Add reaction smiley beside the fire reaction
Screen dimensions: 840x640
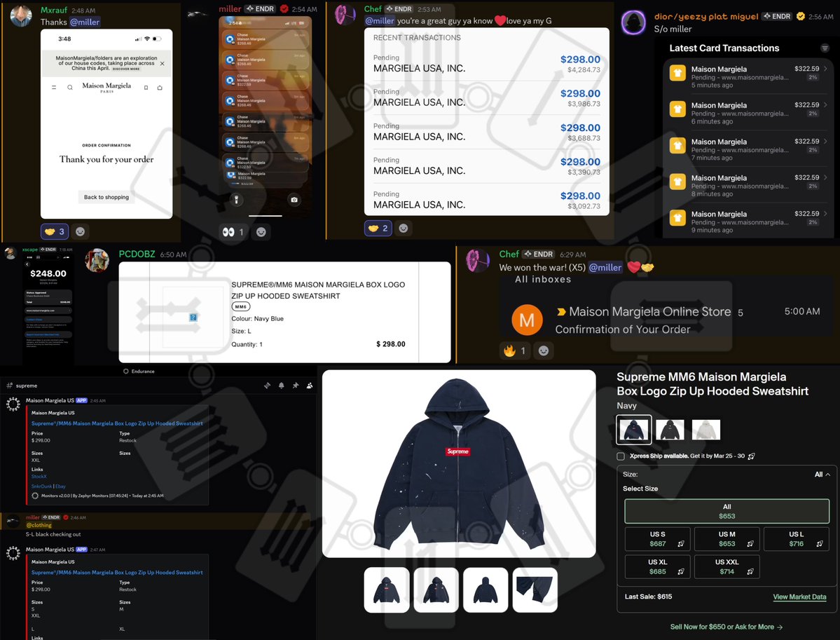click(x=543, y=350)
